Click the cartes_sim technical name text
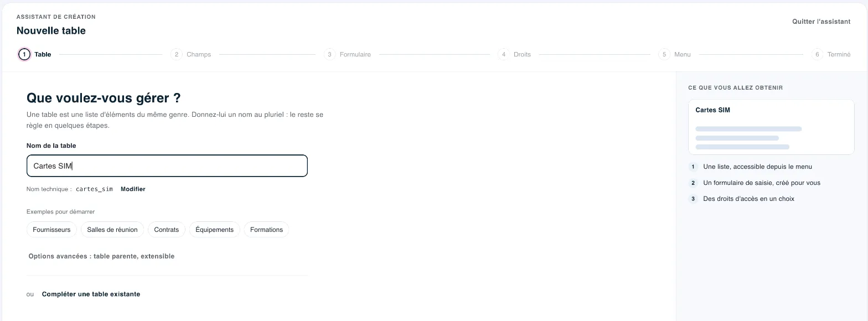Screen dimensions: 868x321 pos(95,189)
